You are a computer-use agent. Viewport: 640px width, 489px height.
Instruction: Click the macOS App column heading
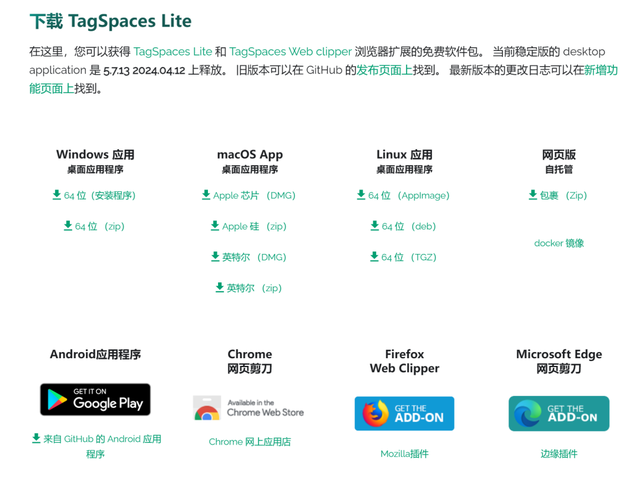(x=250, y=155)
